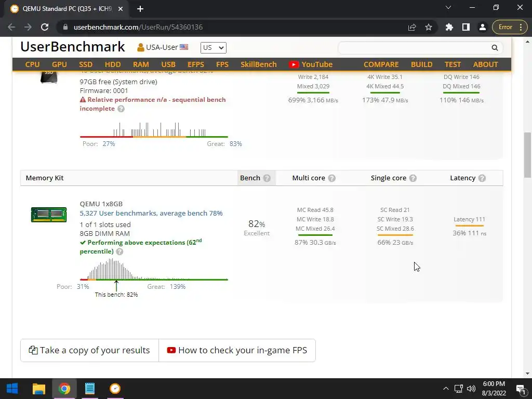Click the browser forward arrow
This screenshot has width=532, height=399.
[28, 27]
